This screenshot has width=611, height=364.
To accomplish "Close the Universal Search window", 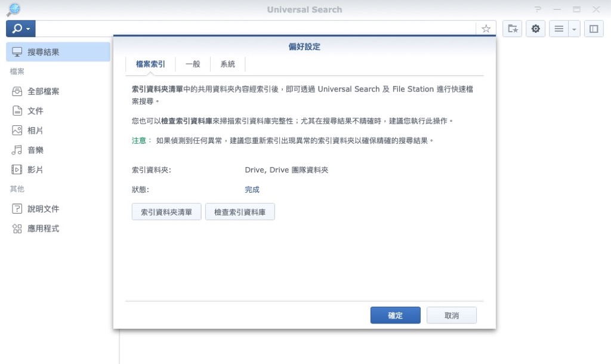I will (x=596, y=10).
